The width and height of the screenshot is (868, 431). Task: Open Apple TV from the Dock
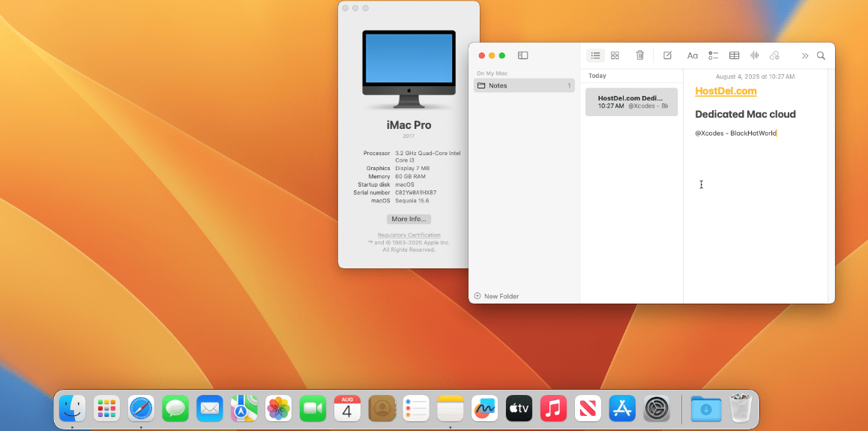coord(519,409)
